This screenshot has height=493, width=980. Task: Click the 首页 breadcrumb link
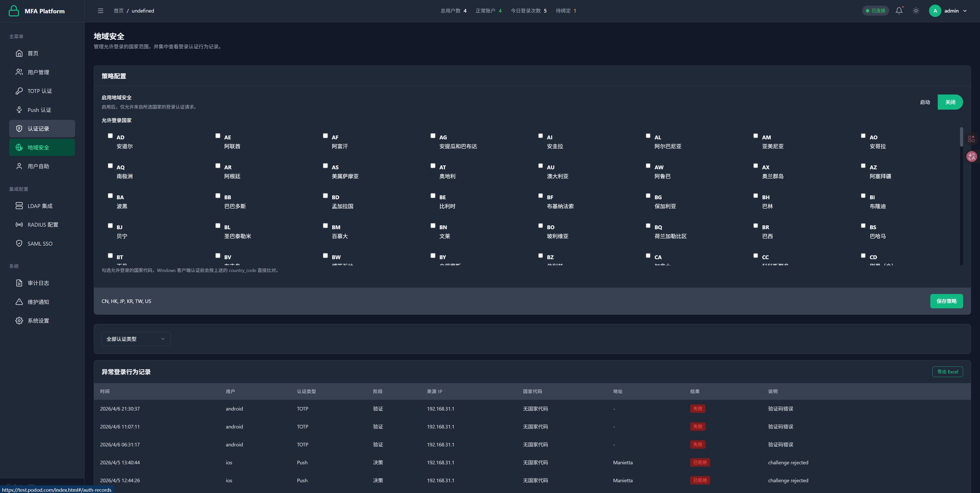coord(118,11)
